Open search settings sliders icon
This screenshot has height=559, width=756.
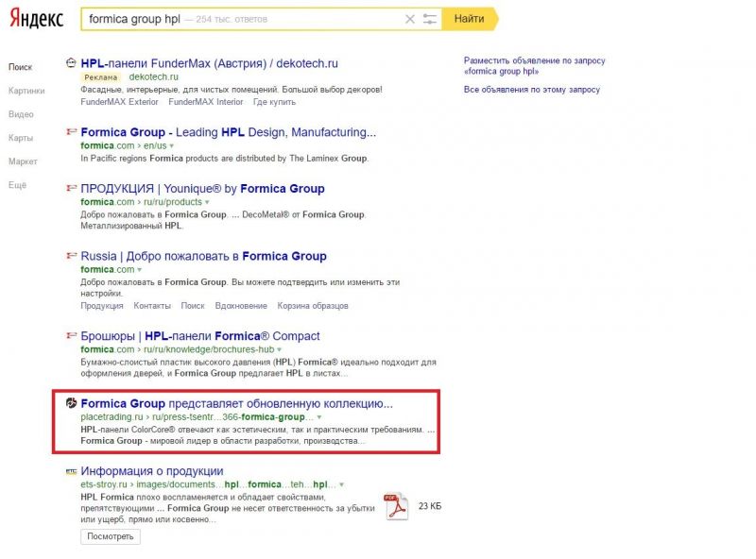pyautogui.click(x=431, y=19)
